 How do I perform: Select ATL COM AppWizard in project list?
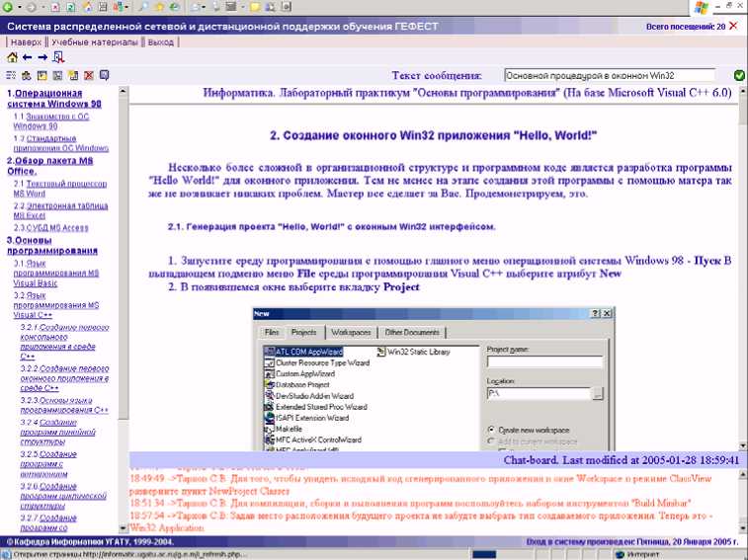coord(304,352)
